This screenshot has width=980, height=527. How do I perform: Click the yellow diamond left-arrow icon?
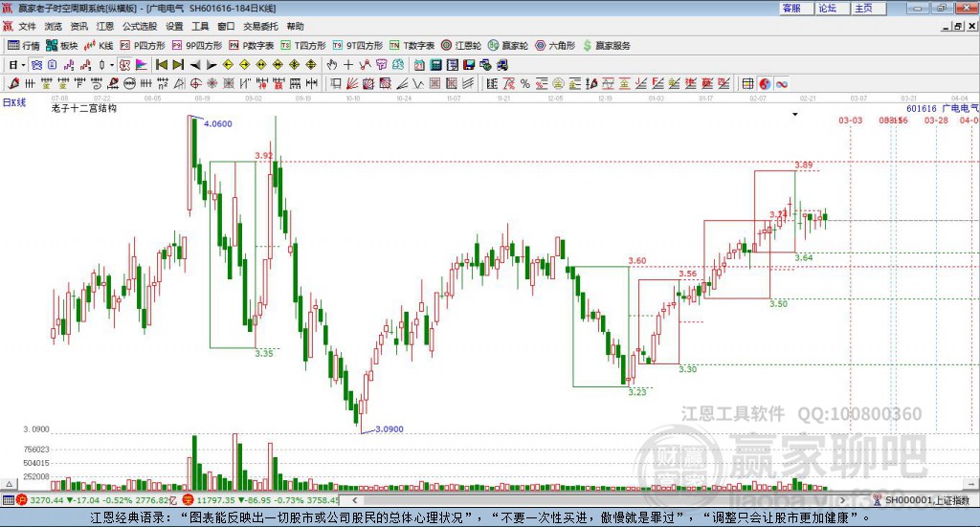coord(228,65)
